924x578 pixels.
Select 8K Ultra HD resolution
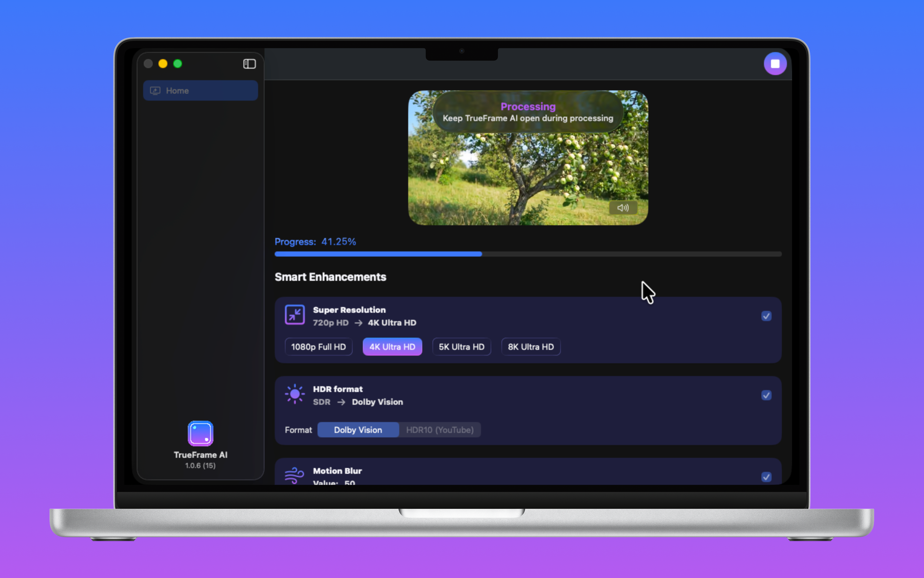click(x=531, y=347)
